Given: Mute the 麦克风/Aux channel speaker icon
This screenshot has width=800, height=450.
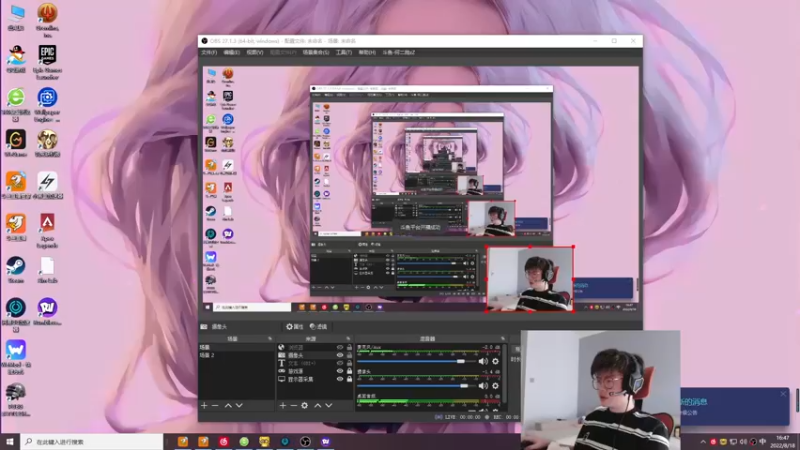Looking at the screenshot, I should coord(483,361).
